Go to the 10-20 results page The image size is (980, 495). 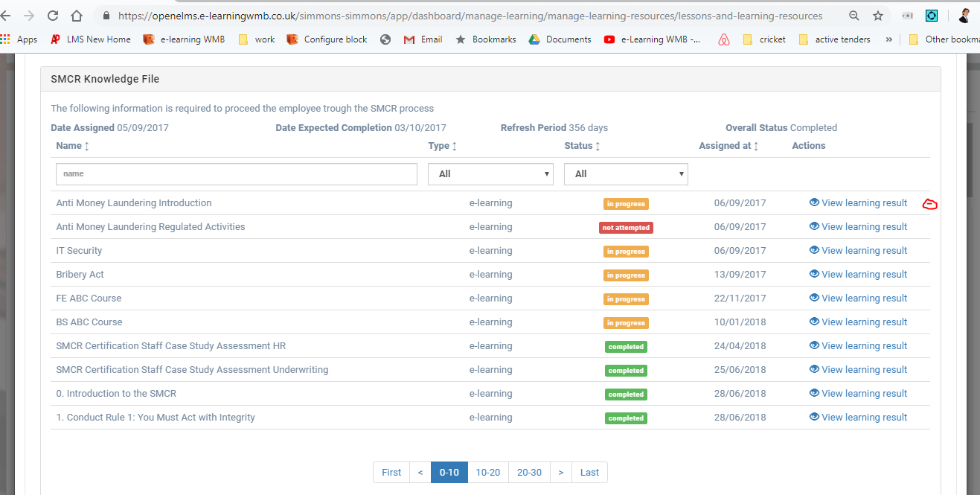pyautogui.click(x=488, y=472)
